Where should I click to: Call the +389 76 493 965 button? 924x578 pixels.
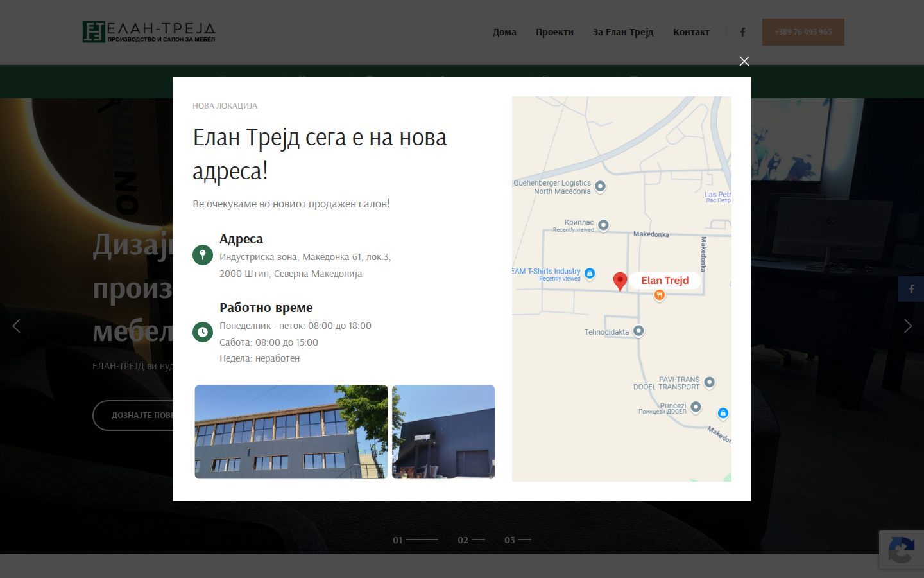pos(803,32)
